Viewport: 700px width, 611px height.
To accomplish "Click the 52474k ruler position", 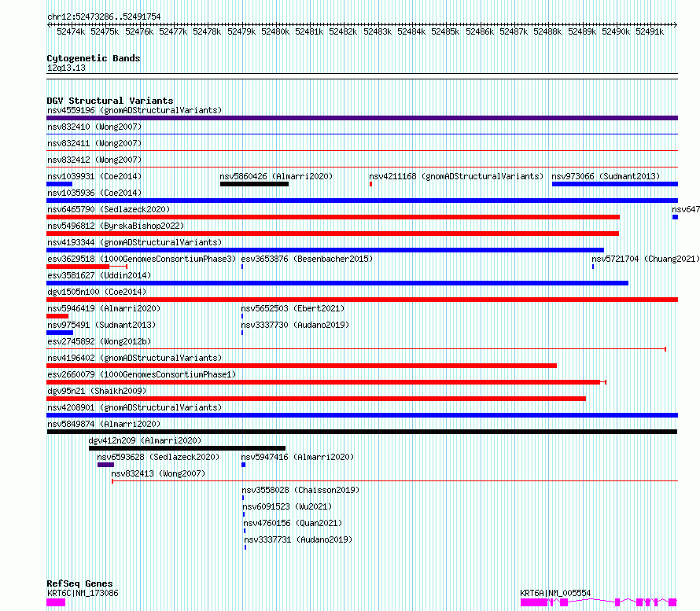I will (71, 31).
